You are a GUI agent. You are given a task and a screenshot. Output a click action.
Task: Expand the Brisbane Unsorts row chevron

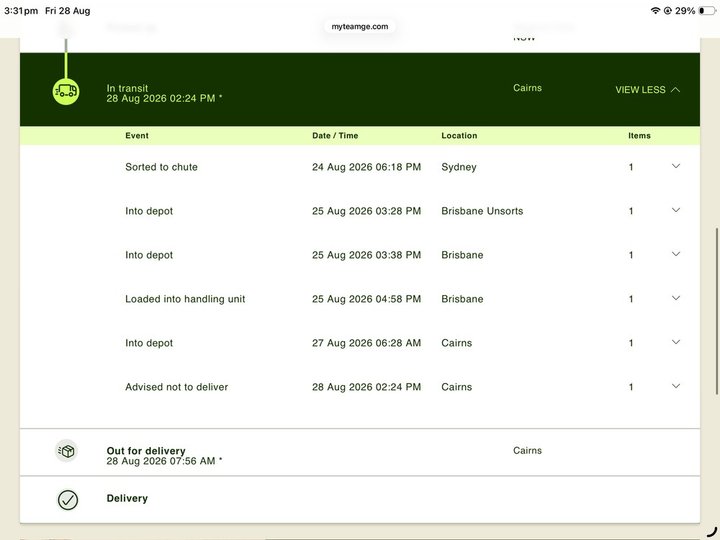click(x=676, y=210)
